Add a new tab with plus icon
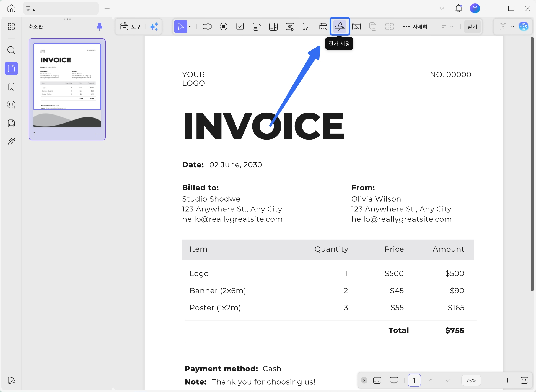 click(107, 9)
